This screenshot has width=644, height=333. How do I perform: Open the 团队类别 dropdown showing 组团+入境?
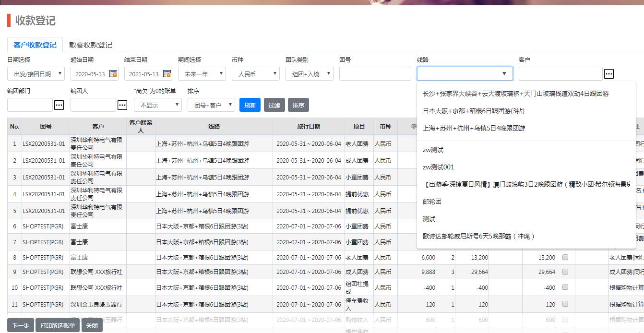click(310, 74)
